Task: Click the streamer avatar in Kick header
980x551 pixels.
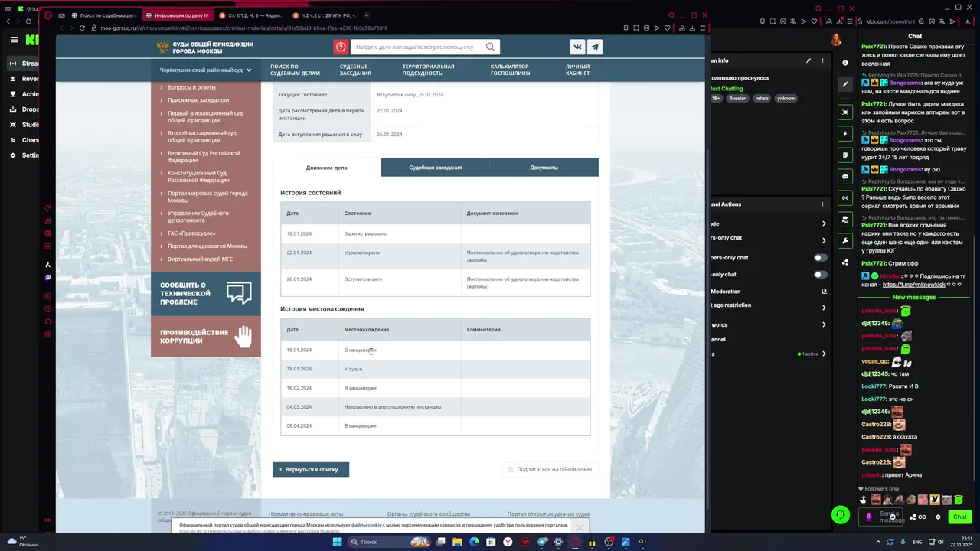Action: click(x=837, y=39)
